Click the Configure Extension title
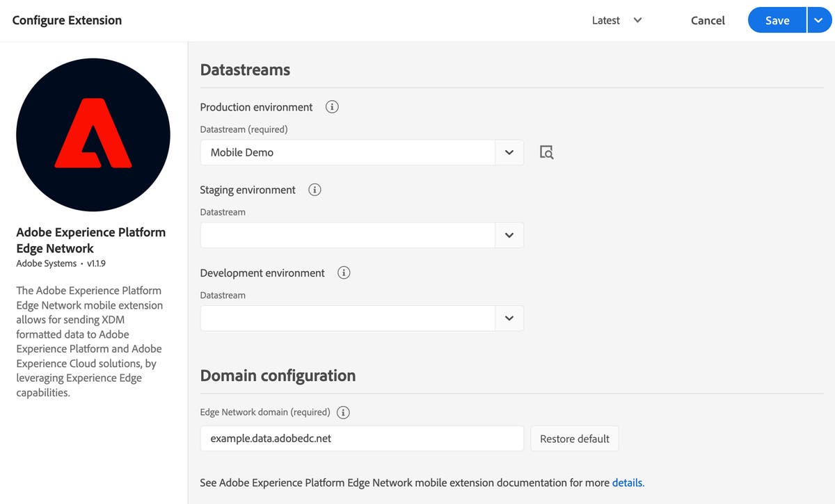835x504 pixels. pos(67,20)
